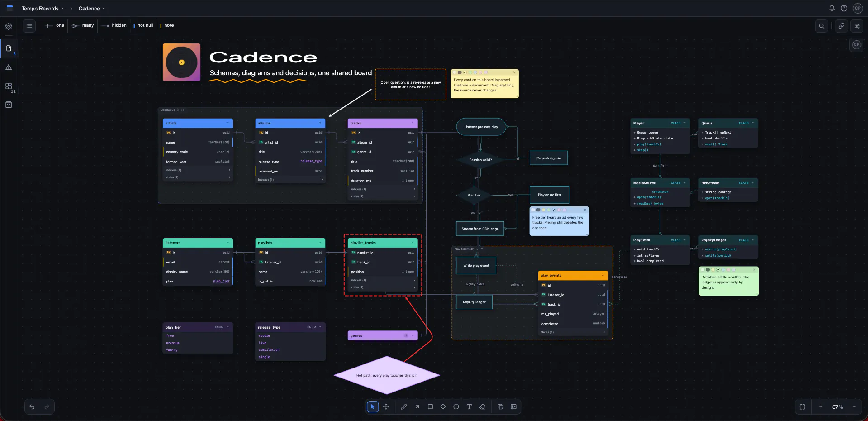
Task: Click the 67% zoom level
Action: 837,407
